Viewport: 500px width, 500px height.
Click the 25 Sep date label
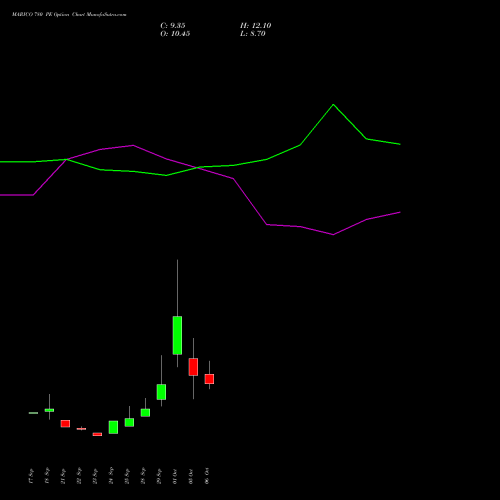[127, 476]
